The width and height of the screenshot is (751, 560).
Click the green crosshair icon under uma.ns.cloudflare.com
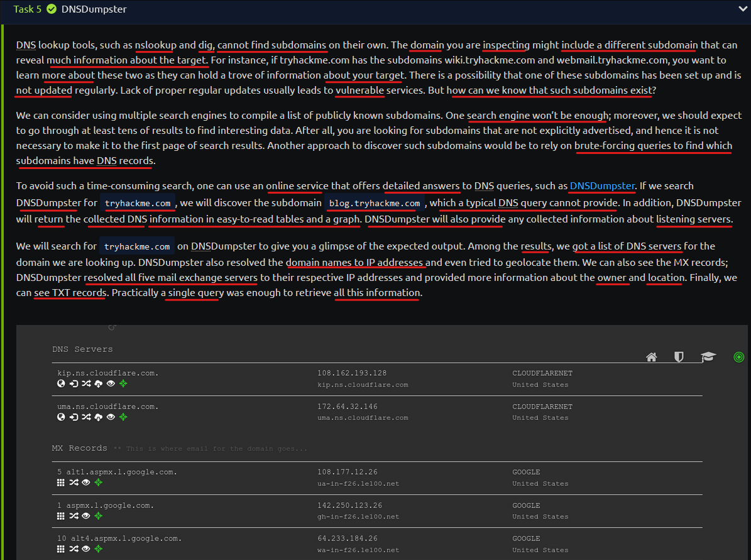(123, 417)
